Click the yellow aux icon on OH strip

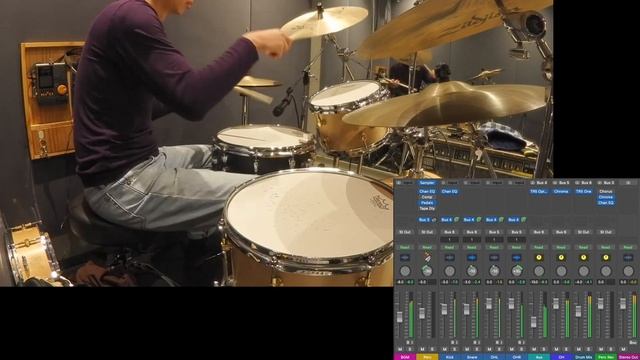click(x=561, y=258)
